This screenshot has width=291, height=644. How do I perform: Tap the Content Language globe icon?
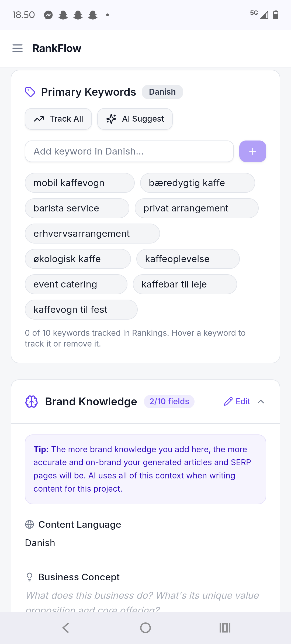tap(29, 525)
